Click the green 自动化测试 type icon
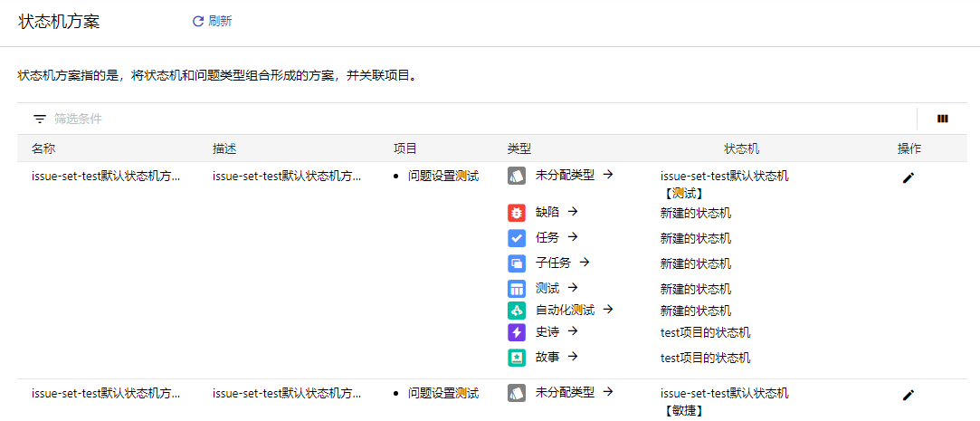 pos(517,311)
